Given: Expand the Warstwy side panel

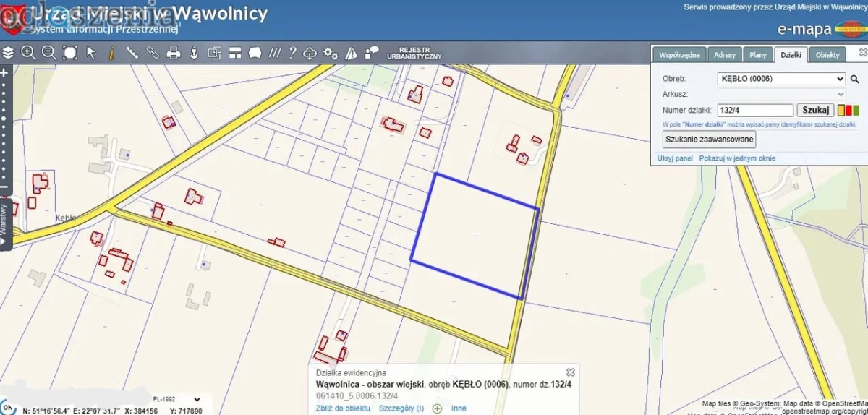Looking at the screenshot, I should click(x=4, y=217).
